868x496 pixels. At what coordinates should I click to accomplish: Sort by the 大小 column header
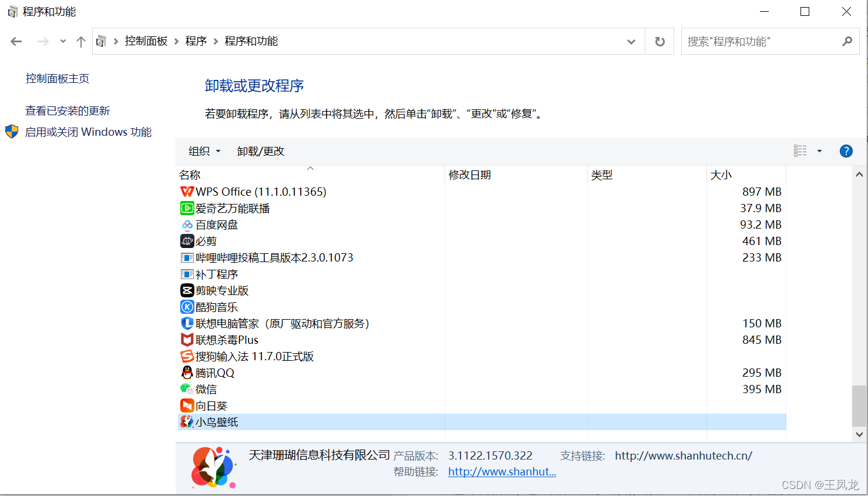coord(746,175)
